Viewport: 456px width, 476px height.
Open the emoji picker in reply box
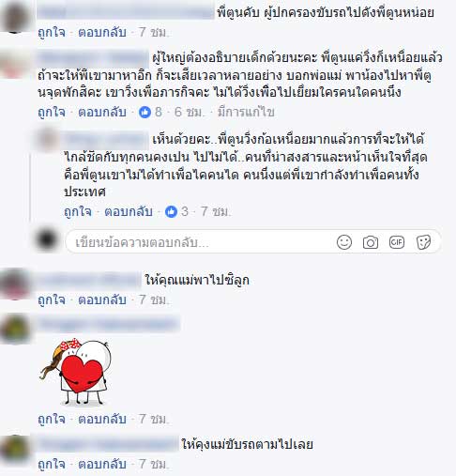[344, 242]
